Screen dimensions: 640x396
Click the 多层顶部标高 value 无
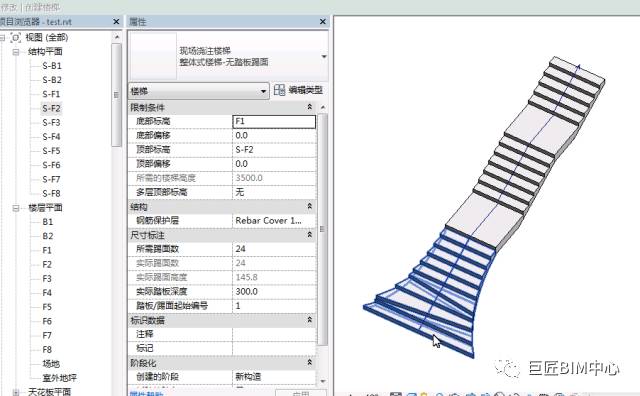(274, 192)
